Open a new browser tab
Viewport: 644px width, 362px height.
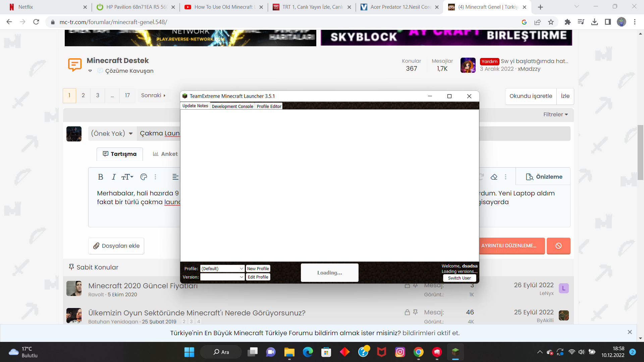540,7
